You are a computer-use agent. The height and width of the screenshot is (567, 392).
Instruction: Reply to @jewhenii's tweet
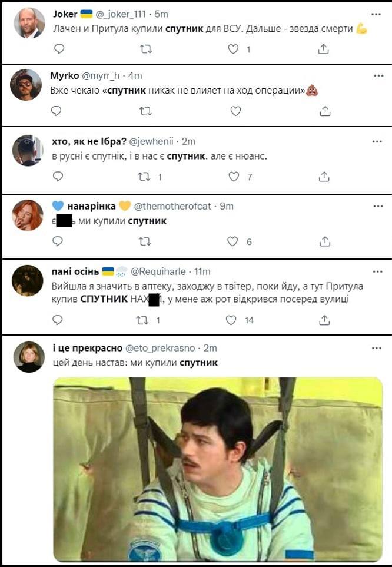point(58,177)
